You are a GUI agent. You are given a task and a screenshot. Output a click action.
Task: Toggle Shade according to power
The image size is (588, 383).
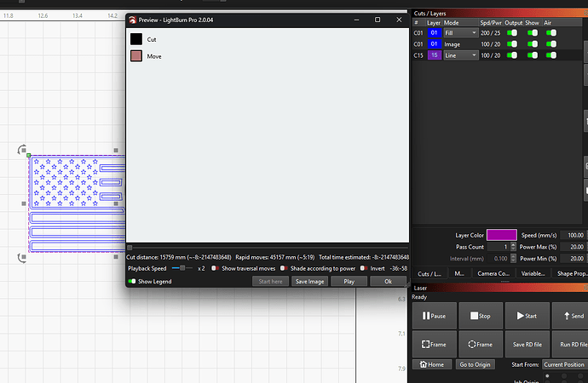(x=284, y=268)
